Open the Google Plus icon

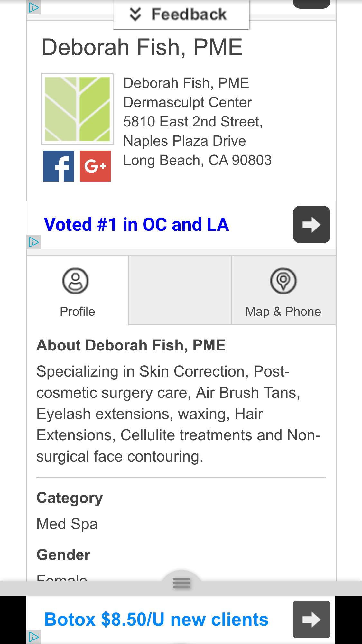pyautogui.click(x=95, y=166)
